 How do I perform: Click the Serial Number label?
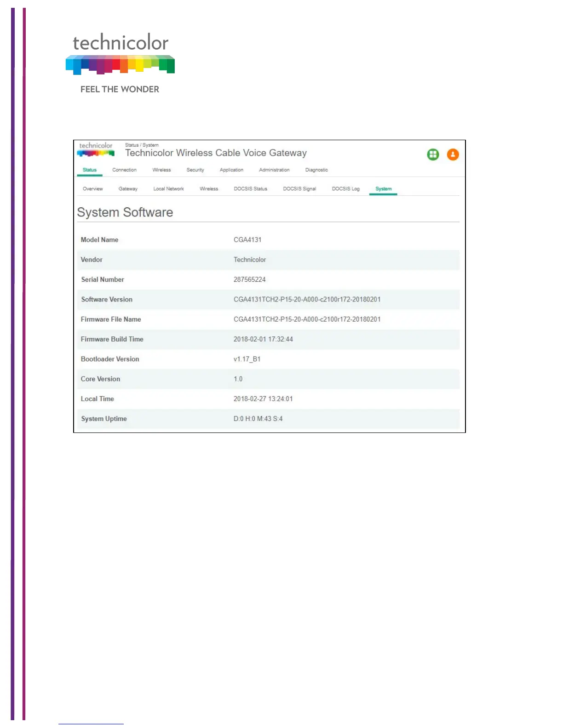pos(103,279)
